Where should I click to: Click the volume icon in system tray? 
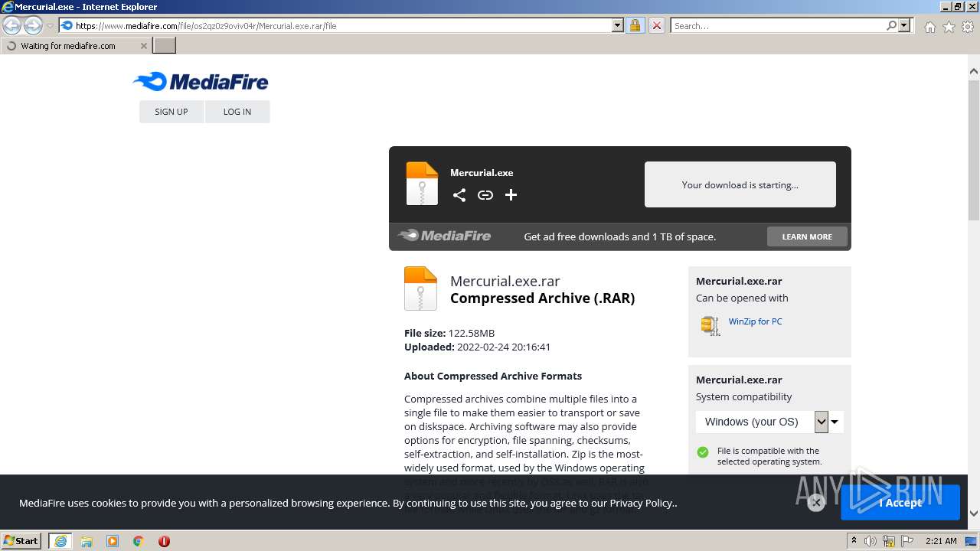coord(871,541)
